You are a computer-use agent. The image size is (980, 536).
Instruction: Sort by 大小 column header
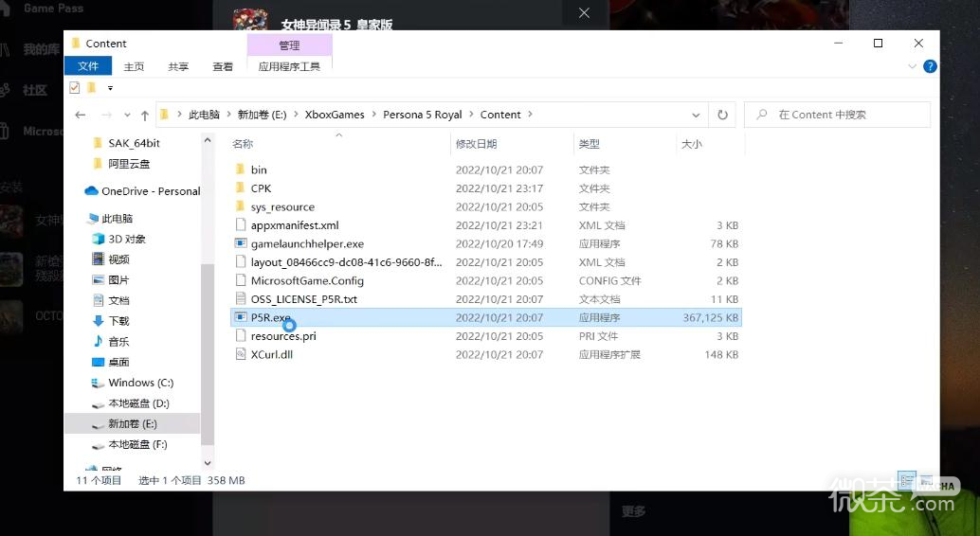[691, 144]
